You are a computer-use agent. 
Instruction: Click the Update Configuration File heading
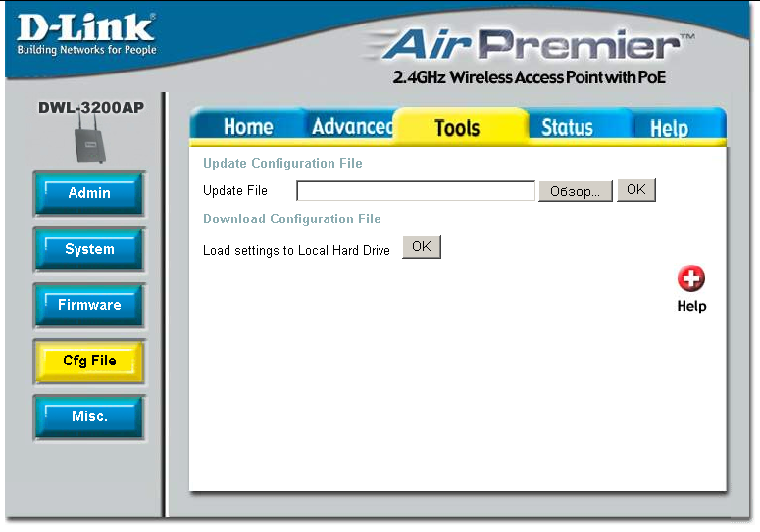click(x=282, y=164)
